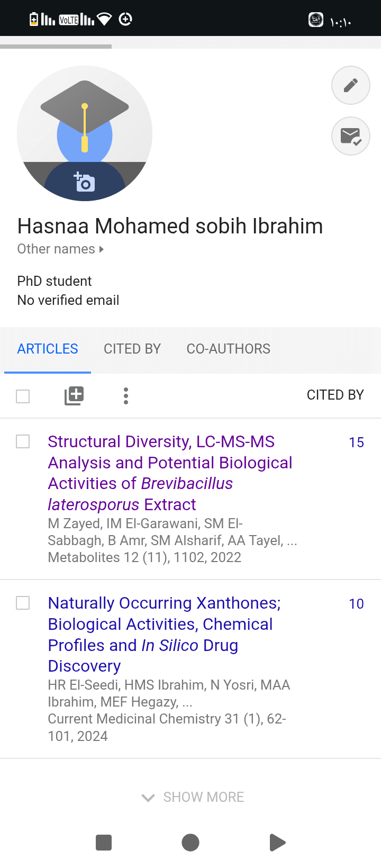Viewport: 381px width, 868px height.
Task: Expand the Other names disclosure
Action: pos(60,249)
